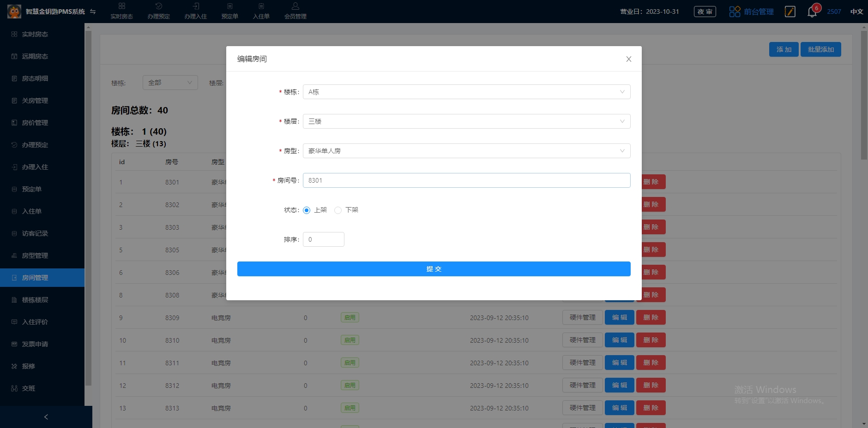The height and width of the screenshot is (428, 868).
Task: Click the 办理入住 check-in icon in top toolbar
Action: coord(195,6)
